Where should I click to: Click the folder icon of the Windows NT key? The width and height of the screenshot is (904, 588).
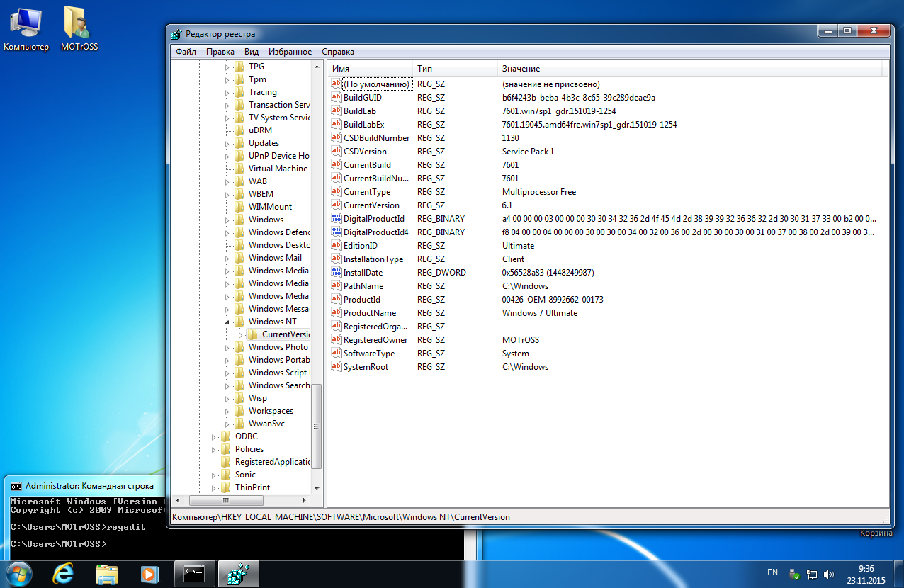click(239, 322)
